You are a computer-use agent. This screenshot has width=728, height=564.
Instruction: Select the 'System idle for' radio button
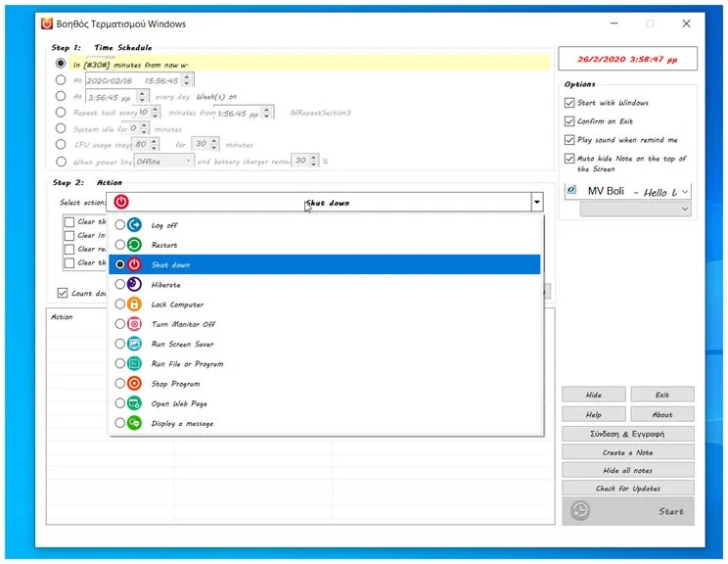[61, 127]
